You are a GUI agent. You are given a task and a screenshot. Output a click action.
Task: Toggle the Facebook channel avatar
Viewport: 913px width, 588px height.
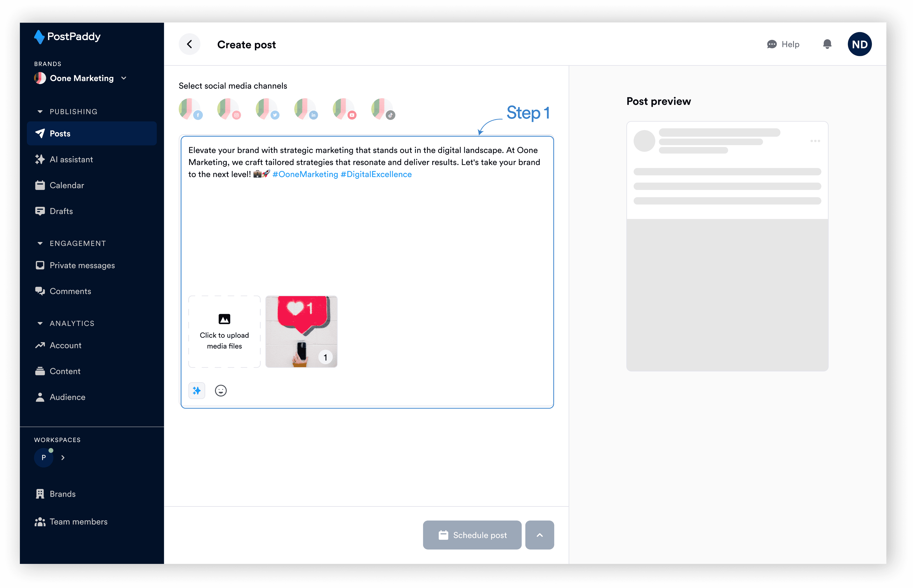(x=190, y=109)
